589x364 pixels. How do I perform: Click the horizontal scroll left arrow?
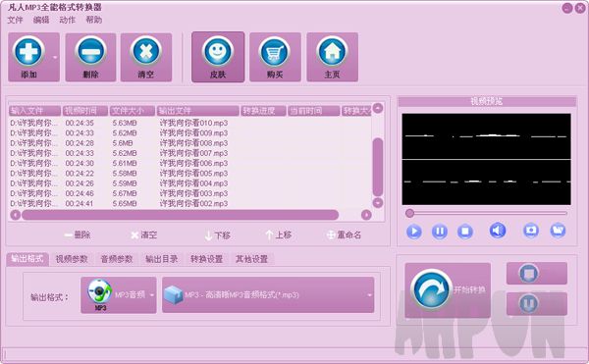pyautogui.click(x=16, y=215)
